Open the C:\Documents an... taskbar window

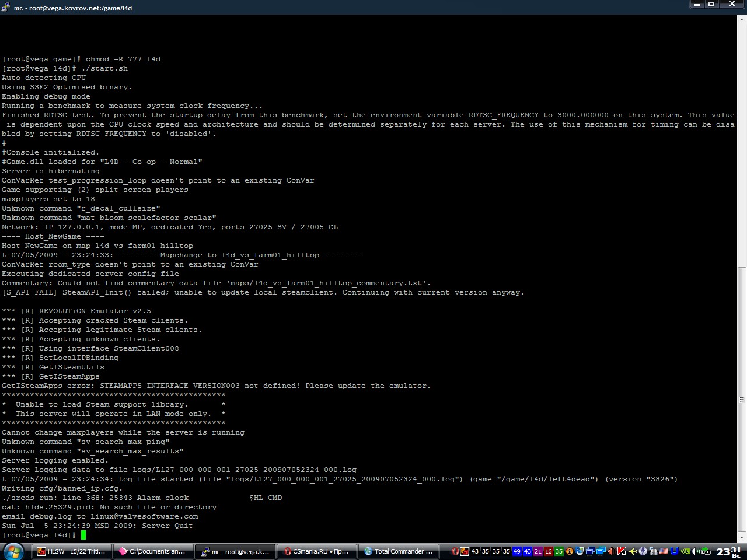[152, 551]
